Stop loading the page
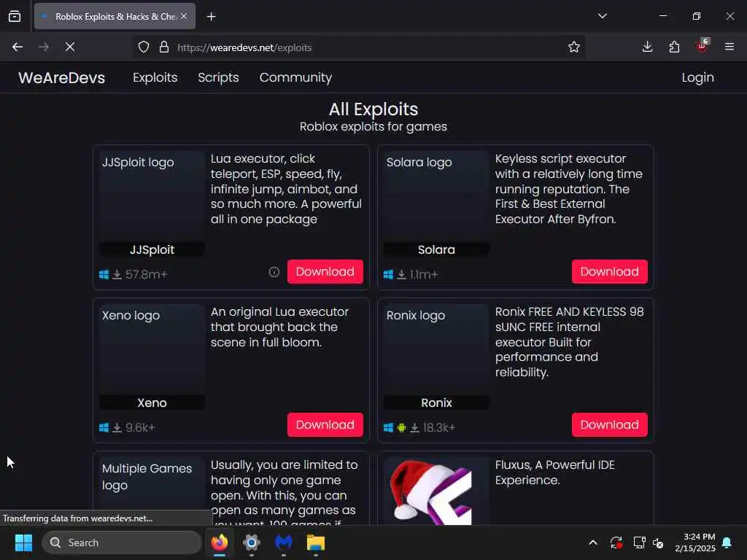 click(70, 47)
